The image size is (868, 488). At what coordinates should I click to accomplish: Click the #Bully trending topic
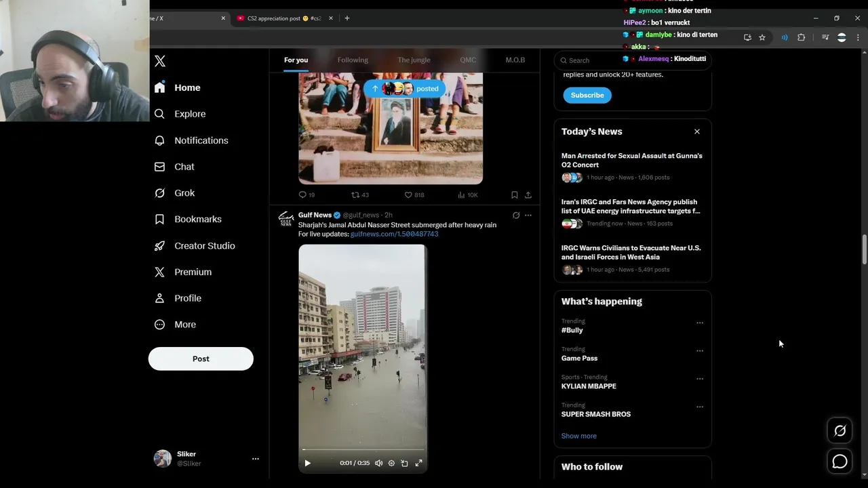pyautogui.click(x=572, y=330)
